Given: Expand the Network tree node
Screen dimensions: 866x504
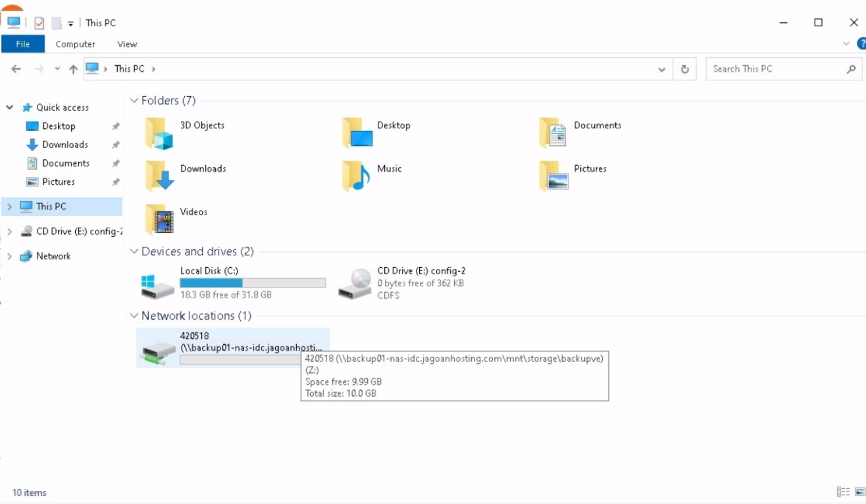Looking at the screenshot, I should pyautogui.click(x=9, y=257).
